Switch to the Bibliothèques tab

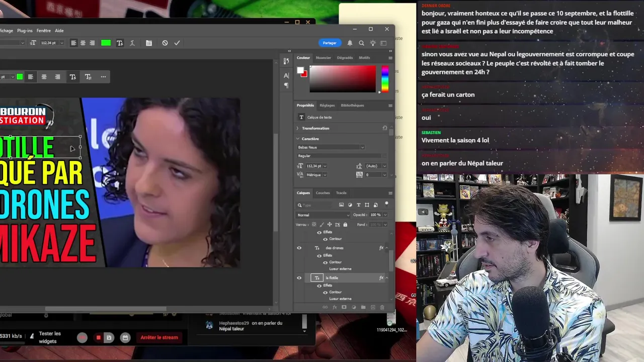click(353, 106)
